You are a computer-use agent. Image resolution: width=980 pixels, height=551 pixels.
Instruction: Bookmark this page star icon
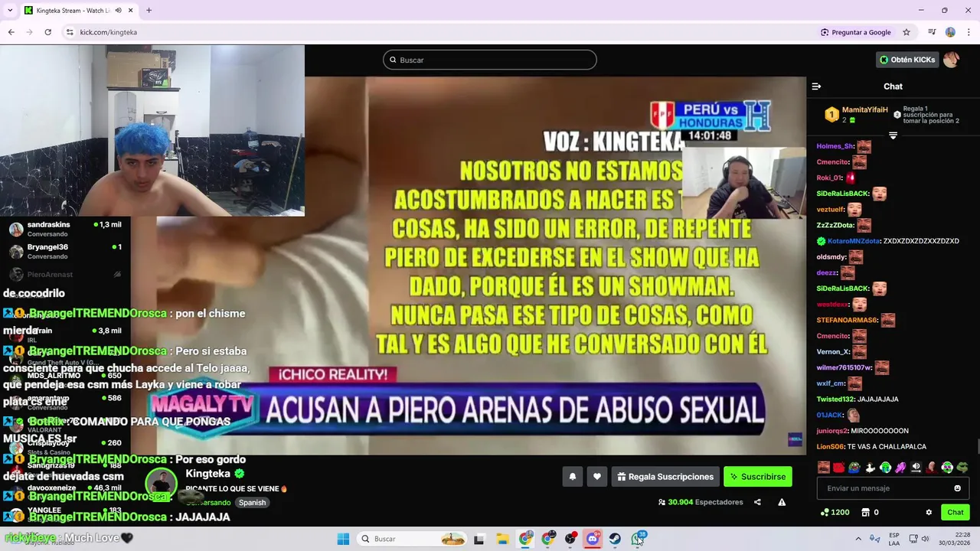tap(906, 32)
